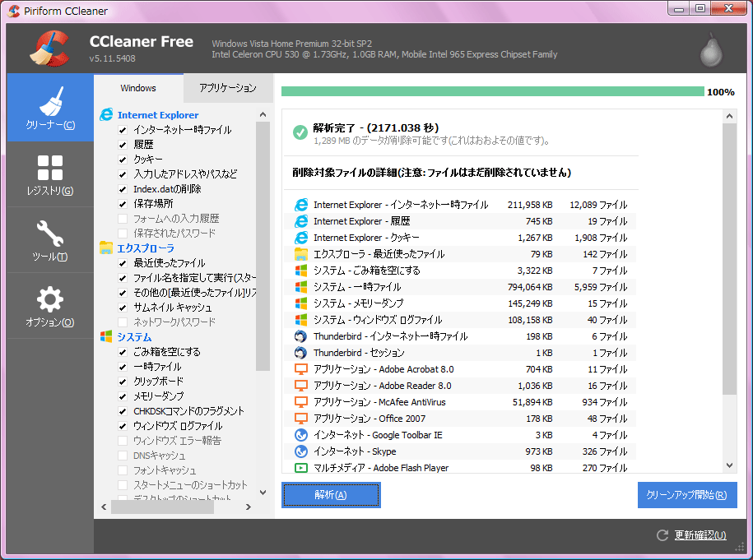Switch to the Windows tab
The image size is (753, 560).
(x=138, y=88)
